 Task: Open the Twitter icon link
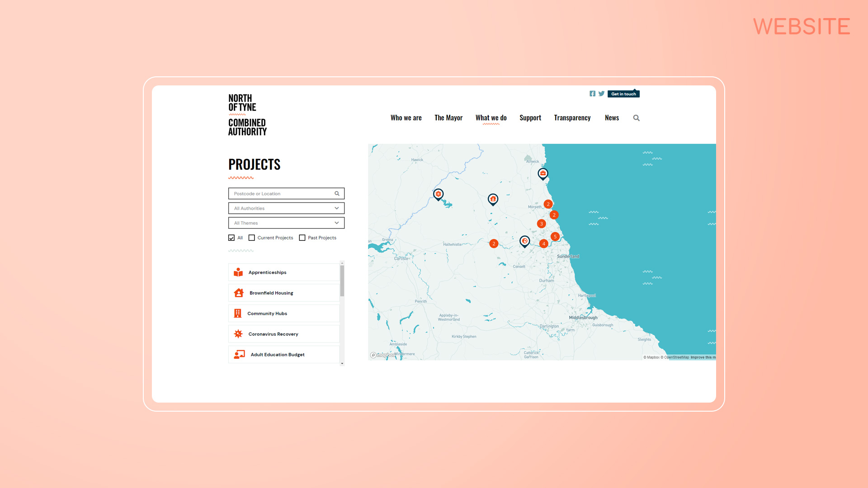tap(601, 94)
